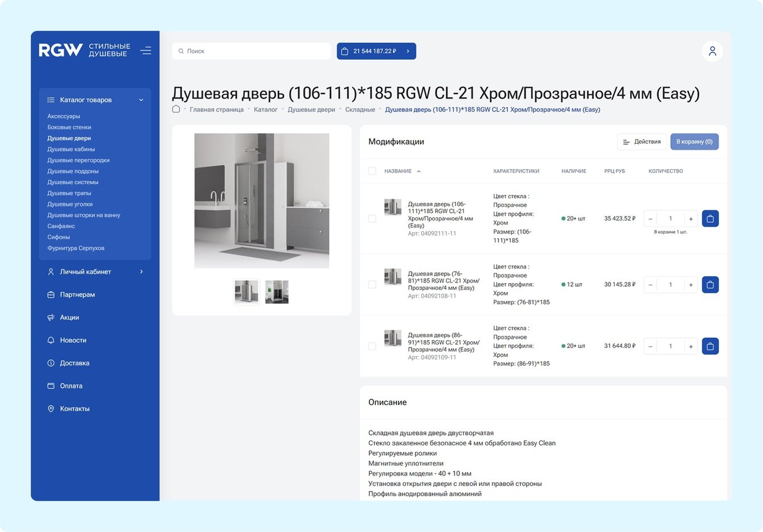Collapse the Каталог товаров section chevron
This screenshot has height=532, width=763.
[x=141, y=100]
